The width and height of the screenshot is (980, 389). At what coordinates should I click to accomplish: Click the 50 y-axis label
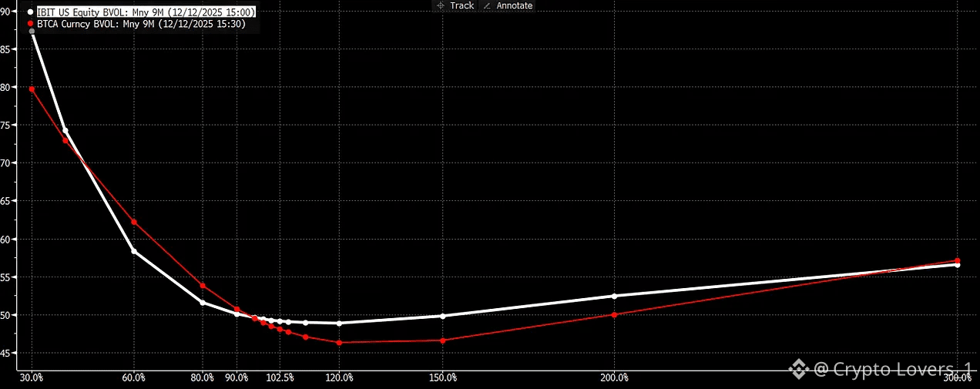(5, 315)
